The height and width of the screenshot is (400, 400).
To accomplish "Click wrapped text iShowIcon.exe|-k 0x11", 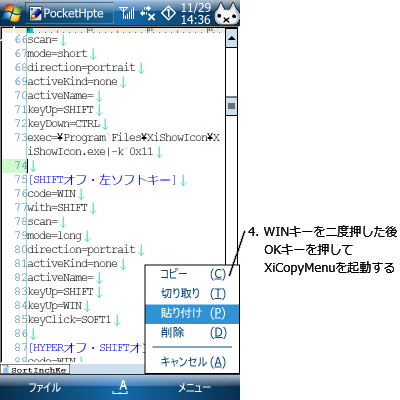I will (90, 152).
